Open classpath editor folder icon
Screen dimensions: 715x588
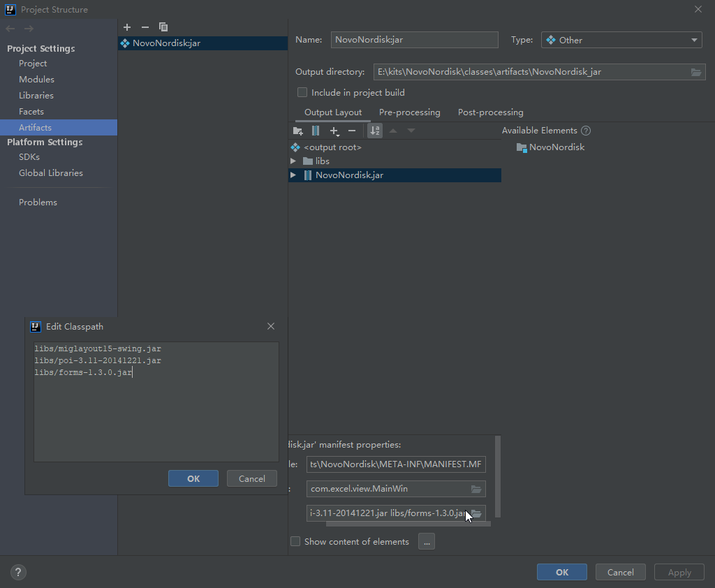coord(476,514)
